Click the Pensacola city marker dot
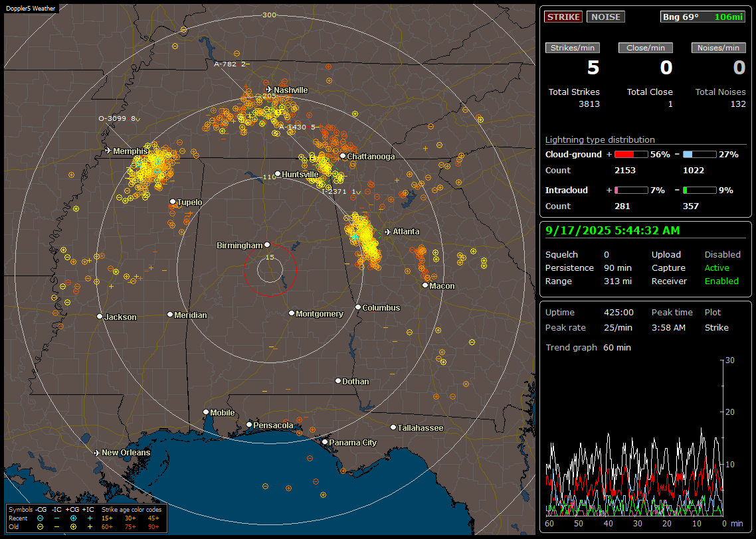Viewport: 756px width, 539px height. click(x=248, y=425)
